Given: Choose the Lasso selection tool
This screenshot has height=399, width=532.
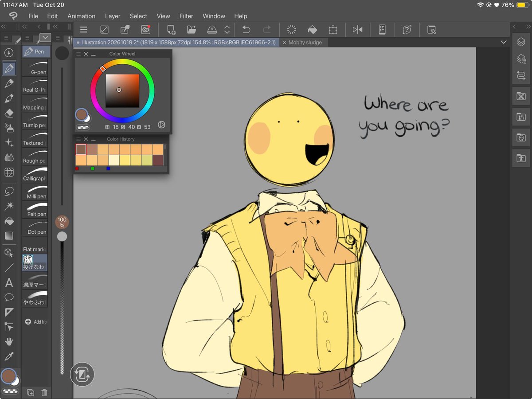Looking at the screenshot, I should (x=9, y=192).
